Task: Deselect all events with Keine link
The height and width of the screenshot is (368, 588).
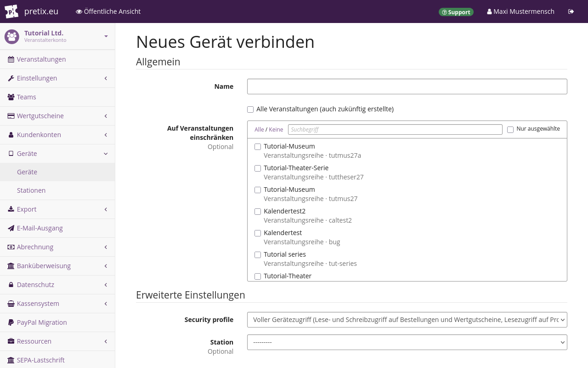Action: pos(276,130)
